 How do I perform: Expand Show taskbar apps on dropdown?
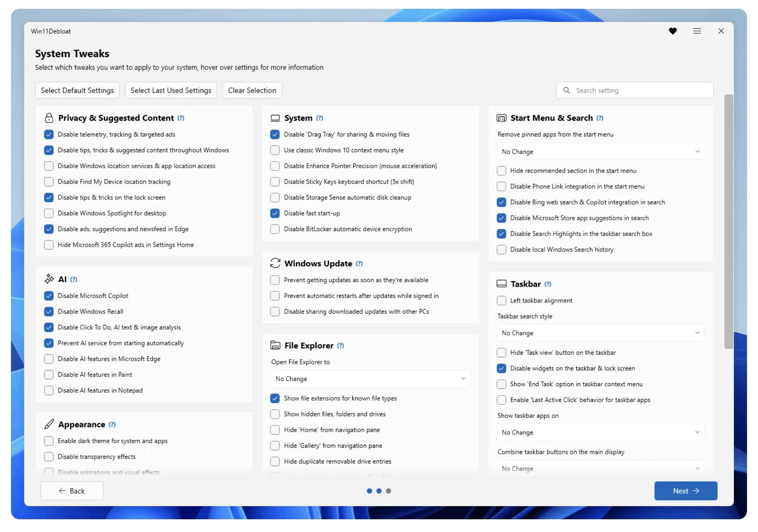(601, 432)
